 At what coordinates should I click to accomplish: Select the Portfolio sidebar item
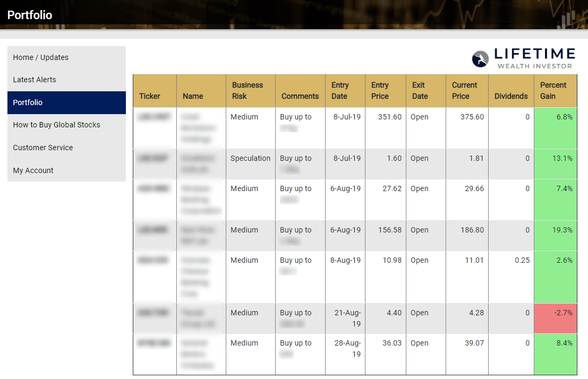click(67, 102)
